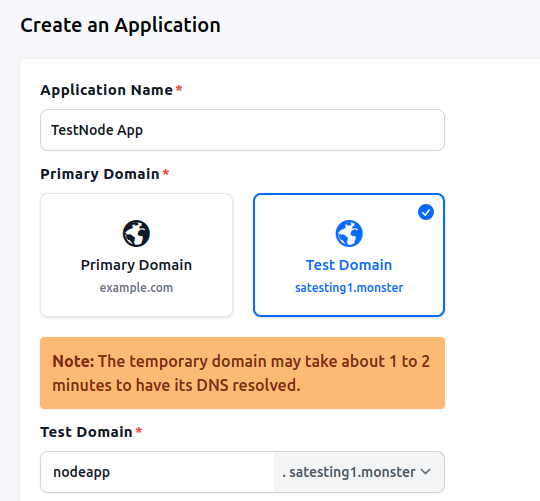Click the red asterisk next to Application Name

tap(179, 89)
